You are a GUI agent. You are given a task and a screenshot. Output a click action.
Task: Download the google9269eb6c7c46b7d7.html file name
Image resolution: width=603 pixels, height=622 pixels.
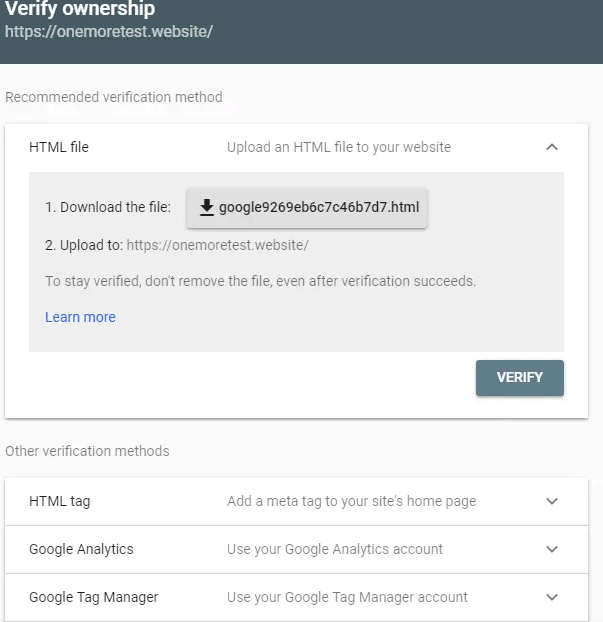click(x=319, y=207)
